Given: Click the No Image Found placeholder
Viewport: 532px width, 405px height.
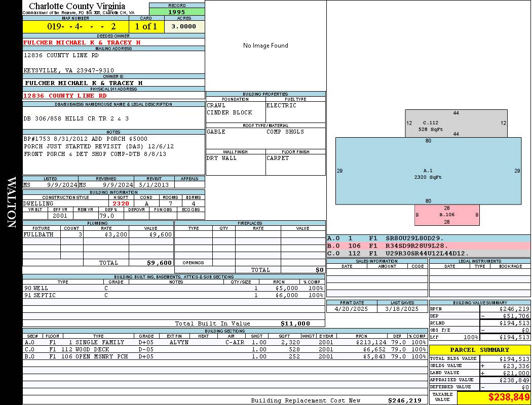Looking at the screenshot, I should click(x=265, y=46).
